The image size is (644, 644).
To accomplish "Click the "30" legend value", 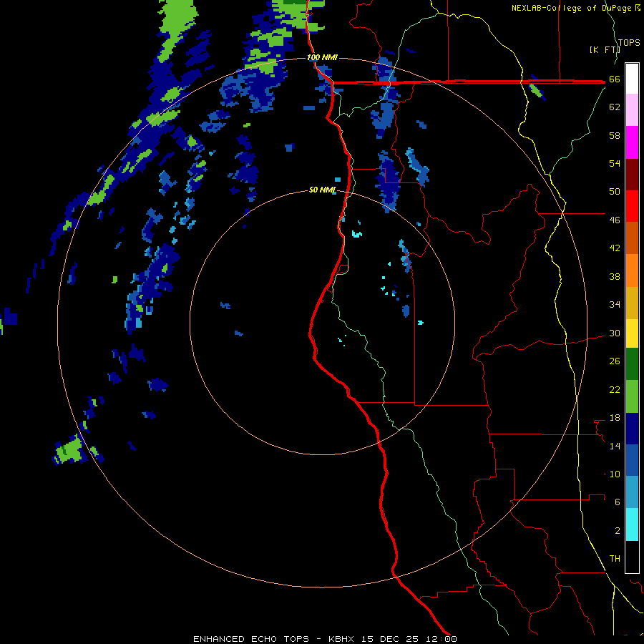I will (615, 333).
